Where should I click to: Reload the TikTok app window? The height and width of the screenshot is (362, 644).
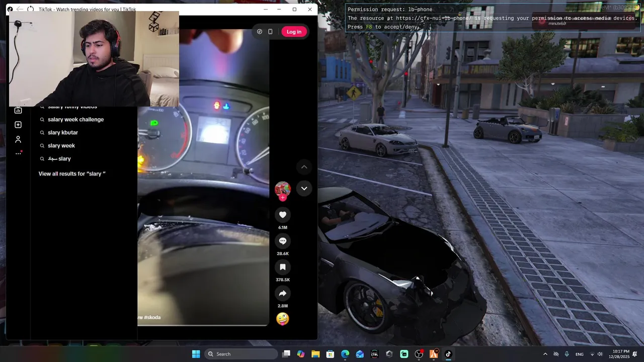pyautogui.click(x=31, y=9)
